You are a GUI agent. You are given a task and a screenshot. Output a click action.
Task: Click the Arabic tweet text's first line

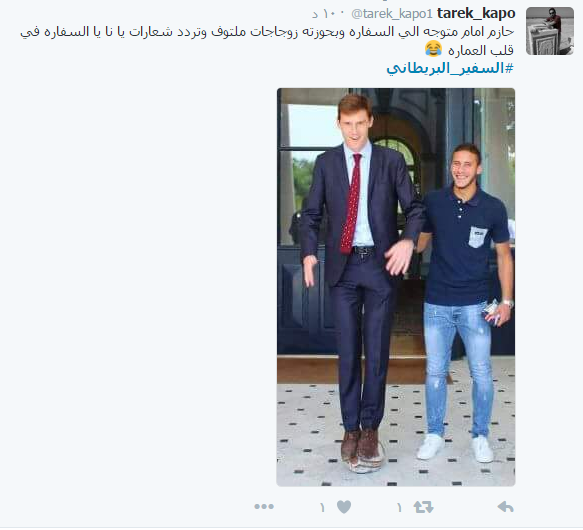pos(267,32)
